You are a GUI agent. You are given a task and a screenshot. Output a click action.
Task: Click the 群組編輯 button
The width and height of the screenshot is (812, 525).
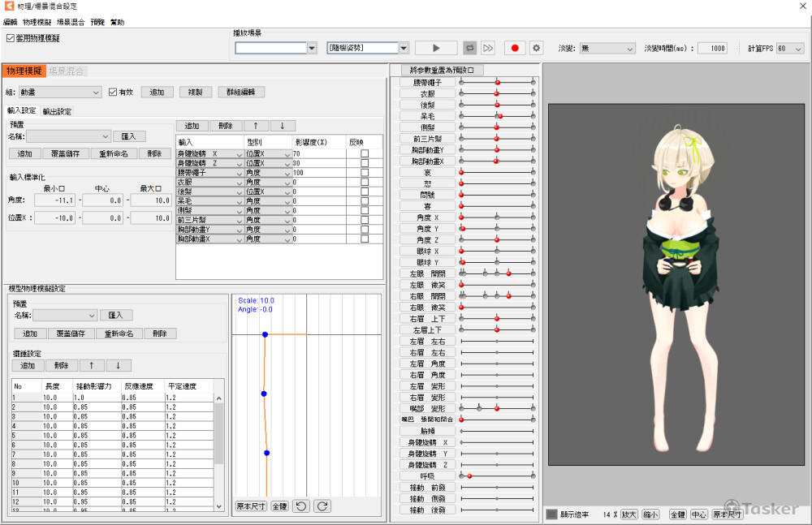pos(241,93)
